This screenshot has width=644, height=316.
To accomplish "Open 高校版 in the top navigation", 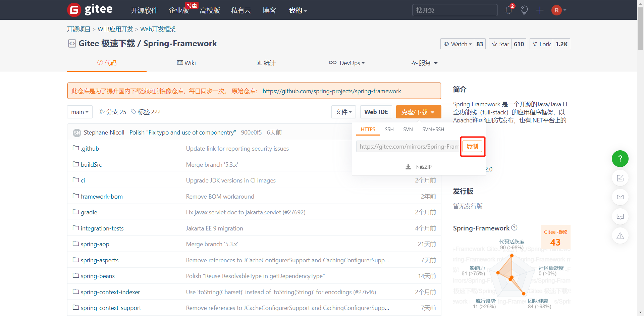I will [x=210, y=10].
